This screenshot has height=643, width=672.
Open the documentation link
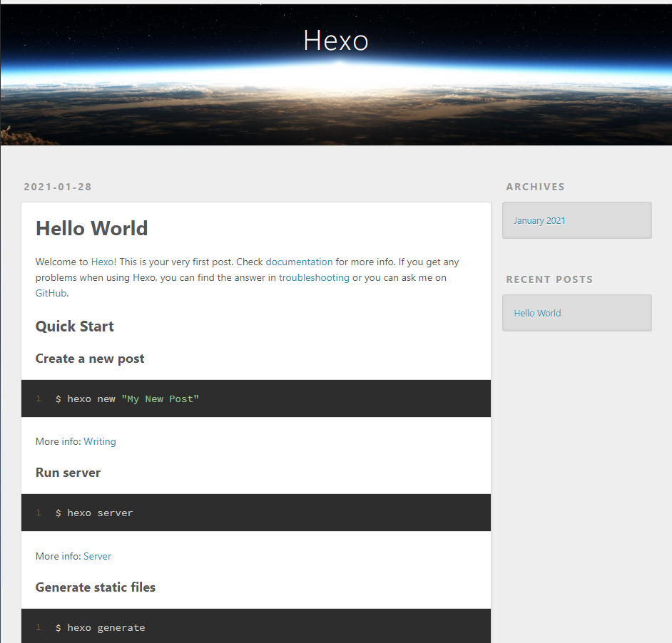tap(299, 262)
